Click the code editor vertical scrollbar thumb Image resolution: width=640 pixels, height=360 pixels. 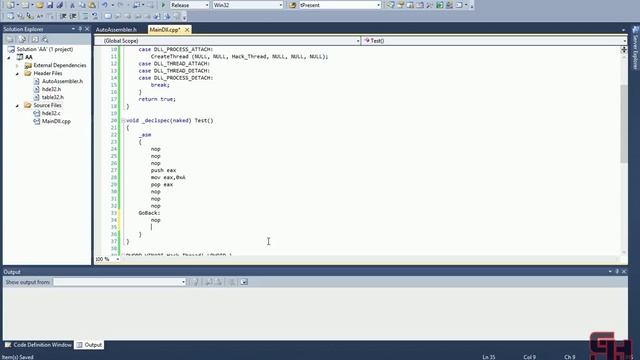(x=624, y=124)
